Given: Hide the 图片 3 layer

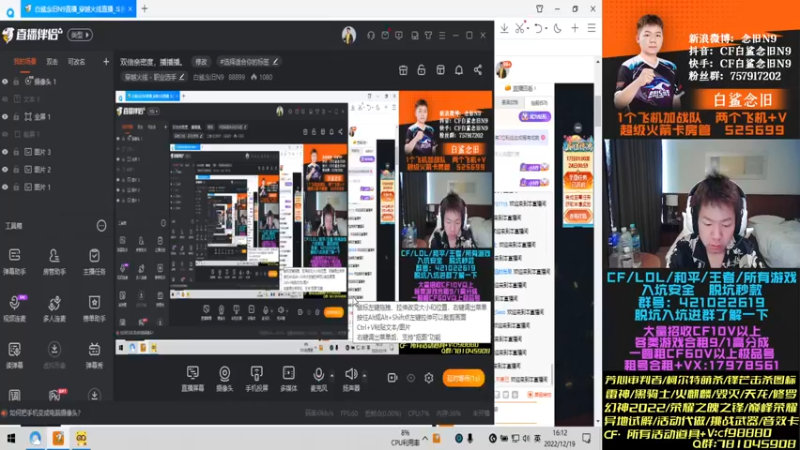Looking at the screenshot, I should [5, 152].
